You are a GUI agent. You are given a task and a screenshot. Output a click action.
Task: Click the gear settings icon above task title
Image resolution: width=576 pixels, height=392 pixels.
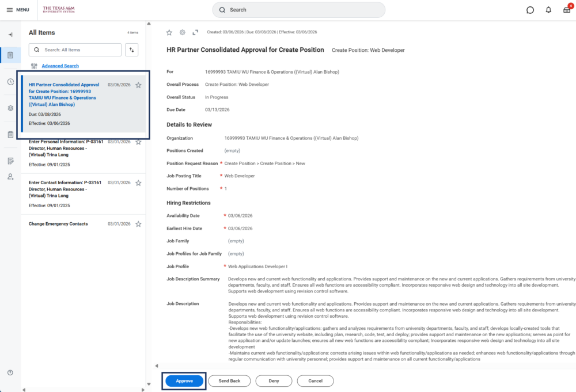[183, 32]
